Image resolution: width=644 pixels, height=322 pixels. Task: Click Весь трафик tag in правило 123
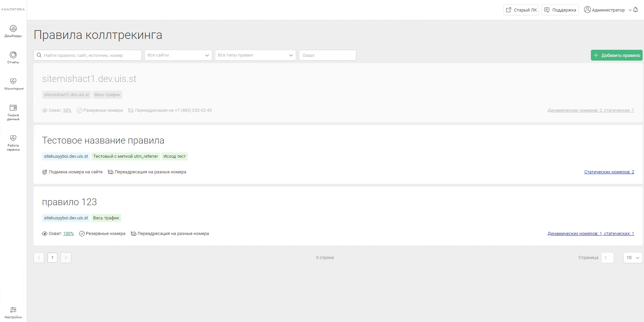[106, 218]
